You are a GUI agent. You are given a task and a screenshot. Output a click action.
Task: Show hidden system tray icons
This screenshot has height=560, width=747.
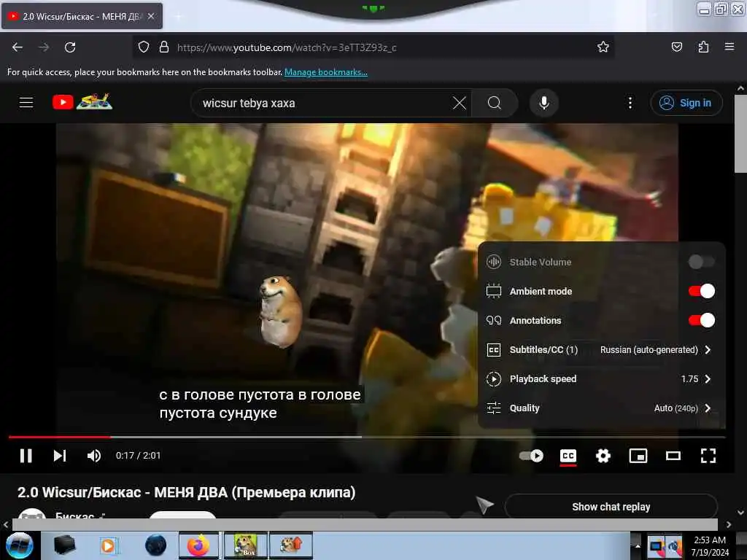pos(637,546)
